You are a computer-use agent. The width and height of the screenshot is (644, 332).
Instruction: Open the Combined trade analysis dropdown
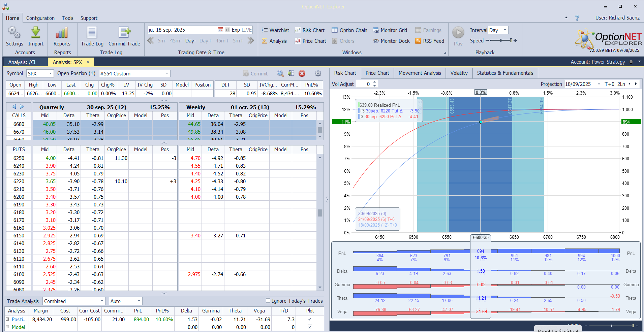pos(102,301)
